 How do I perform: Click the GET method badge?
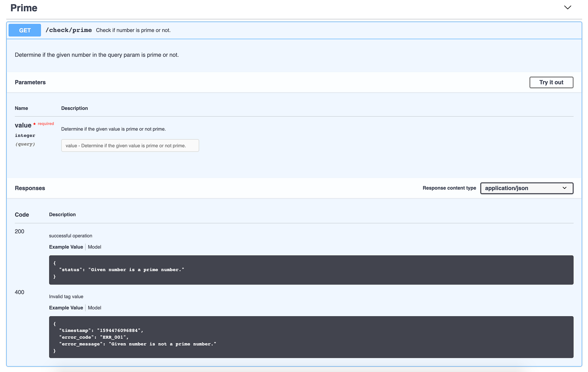[x=25, y=30]
